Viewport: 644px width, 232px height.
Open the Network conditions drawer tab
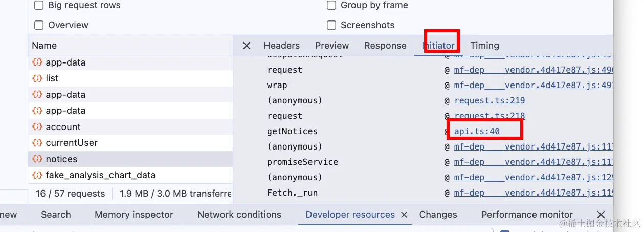click(x=239, y=215)
